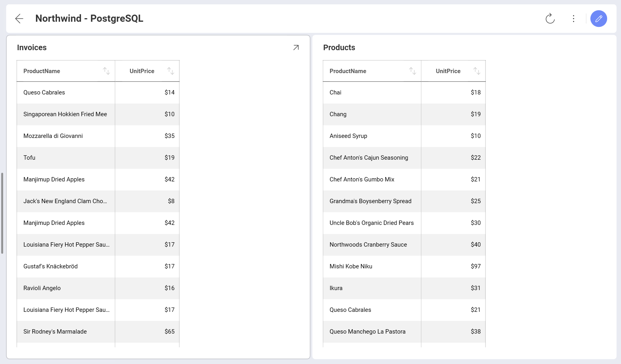Click Aniseed Syrup row
621x364 pixels.
point(404,136)
